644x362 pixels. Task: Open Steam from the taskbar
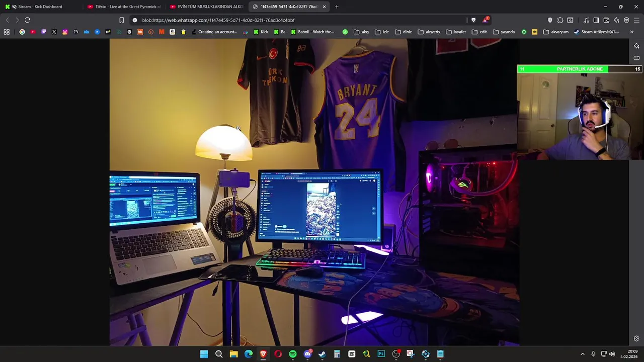(x=322, y=354)
